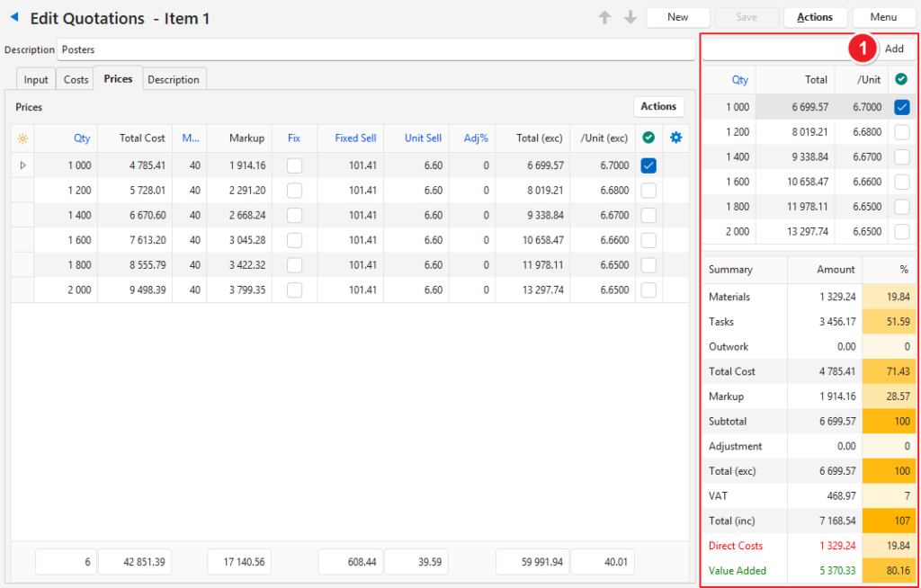Click the Add button in right panel
This screenshot has height=588, width=921.
(x=894, y=49)
